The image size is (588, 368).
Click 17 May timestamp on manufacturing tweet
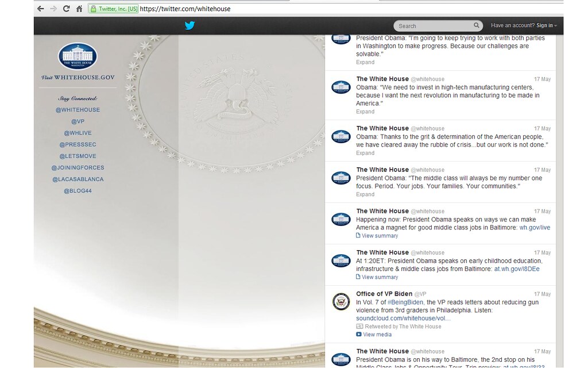point(542,79)
